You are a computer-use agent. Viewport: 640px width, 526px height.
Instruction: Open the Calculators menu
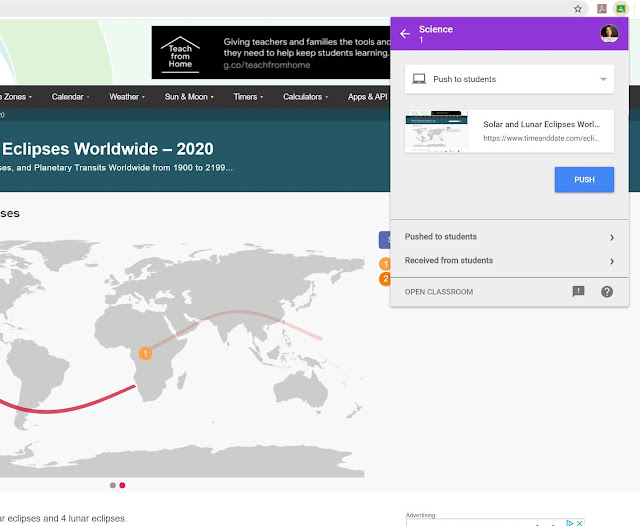[x=306, y=97]
